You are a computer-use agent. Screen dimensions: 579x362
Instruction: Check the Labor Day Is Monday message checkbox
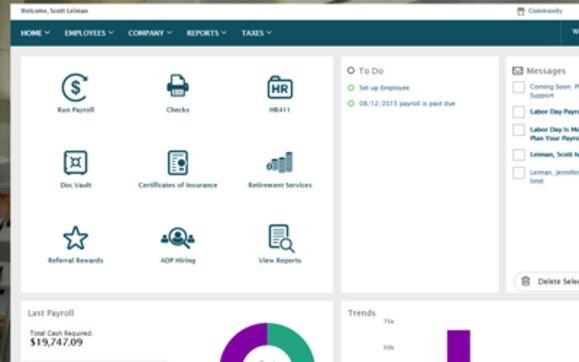(x=519, y=130)
